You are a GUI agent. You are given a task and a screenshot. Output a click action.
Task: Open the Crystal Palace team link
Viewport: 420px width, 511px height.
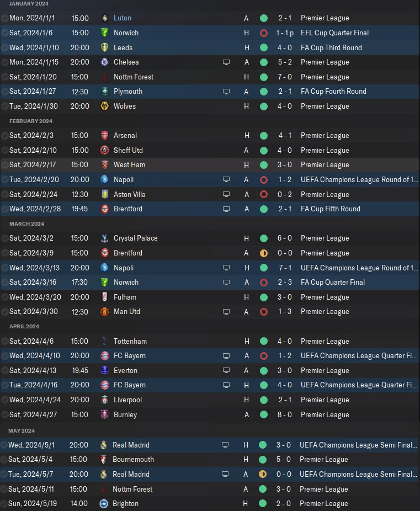point(135,238)
